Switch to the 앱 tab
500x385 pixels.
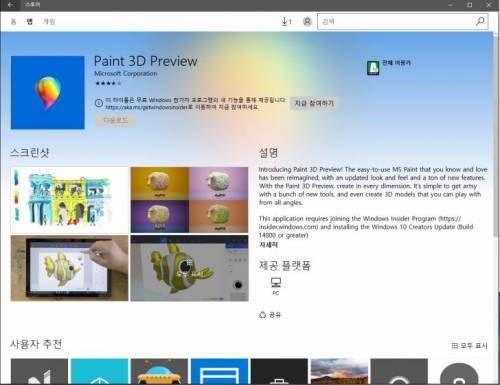tap(30, 22)
